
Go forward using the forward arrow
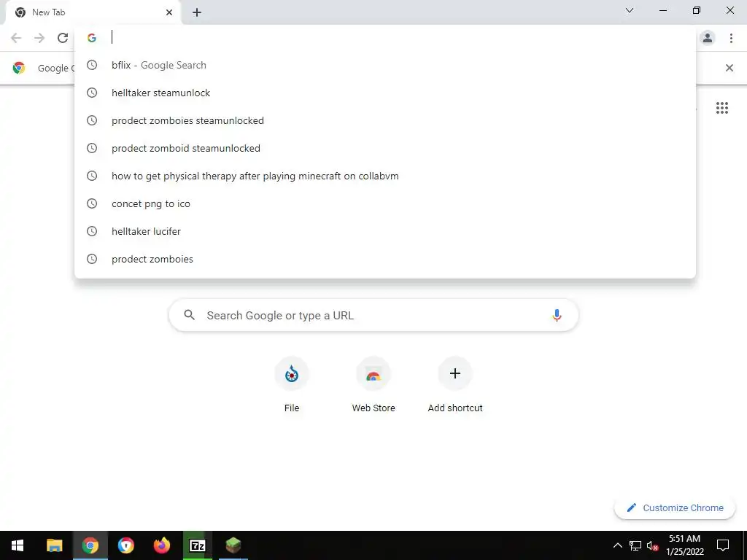(x=39, y=38)
